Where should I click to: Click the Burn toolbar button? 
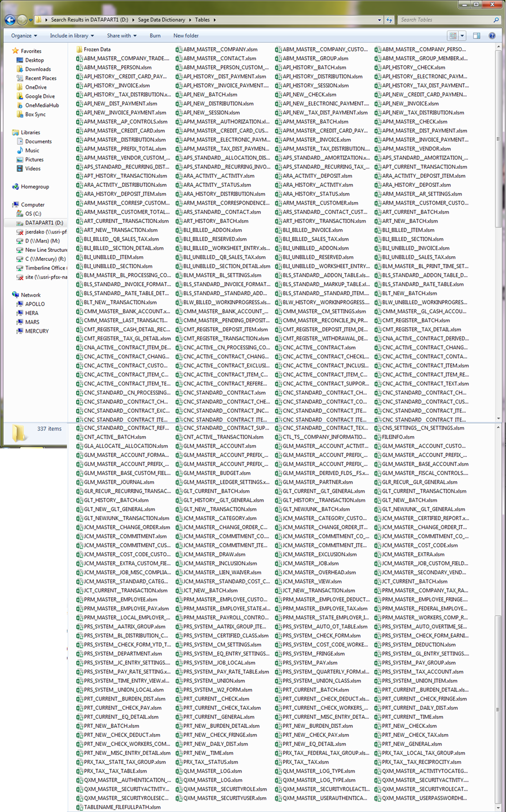coord(155,35)
